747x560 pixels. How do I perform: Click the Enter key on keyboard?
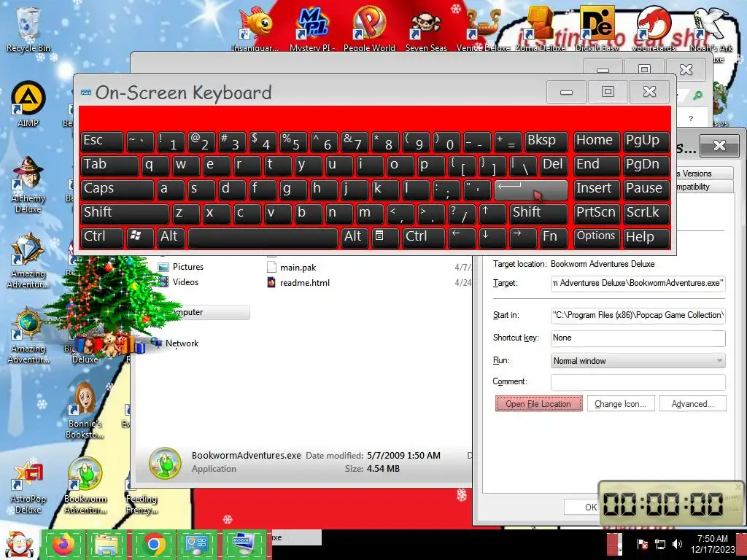531,190
